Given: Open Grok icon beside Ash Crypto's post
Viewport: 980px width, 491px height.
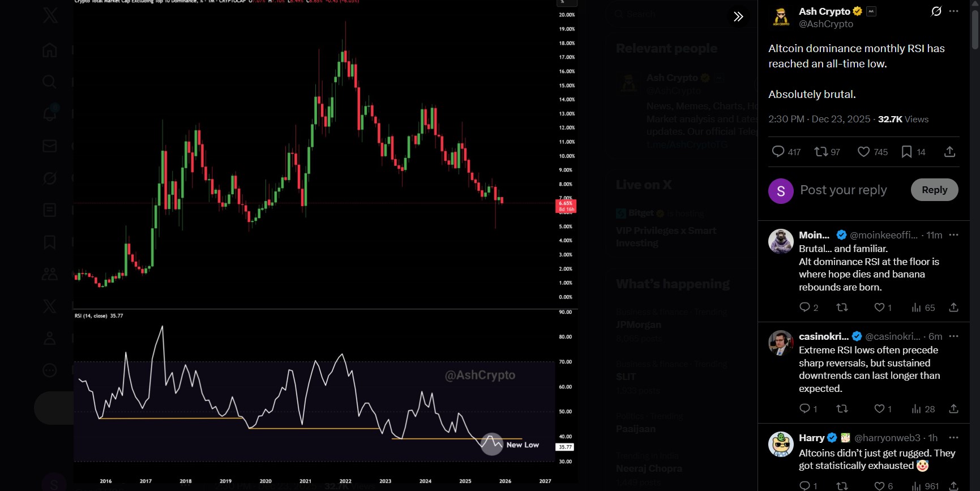Looking at the screenshot, I should 936,11.
